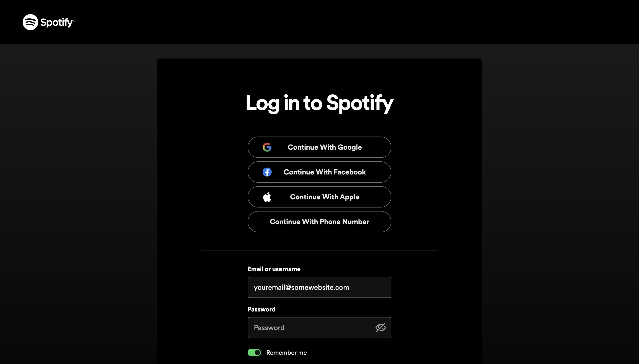Viewport: 639px width, 364px height.
Task: Click the Password input field
Action: (x=319, y=328)
